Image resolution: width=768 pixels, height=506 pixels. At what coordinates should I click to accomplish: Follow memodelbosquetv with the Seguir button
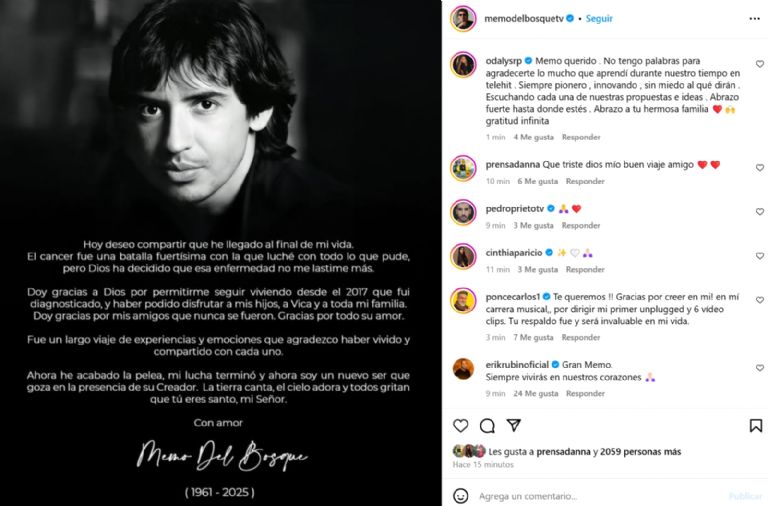point(599,19)
